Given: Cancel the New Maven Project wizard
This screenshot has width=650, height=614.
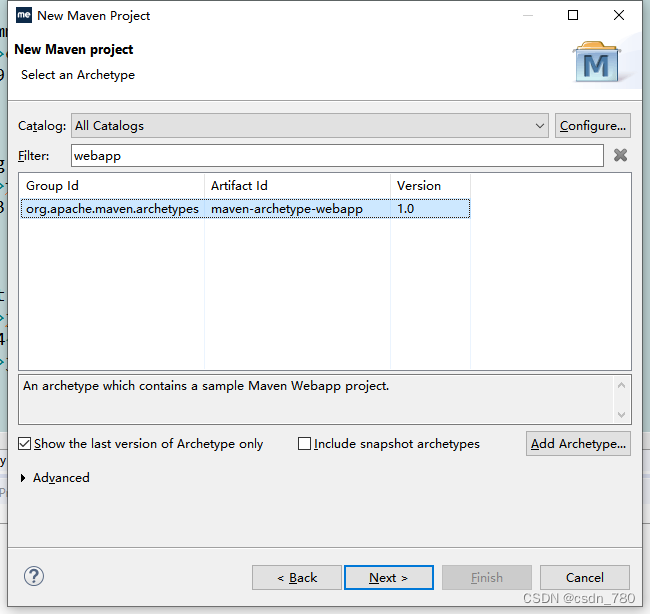Looking at the screenshot, I should point(585,578).
